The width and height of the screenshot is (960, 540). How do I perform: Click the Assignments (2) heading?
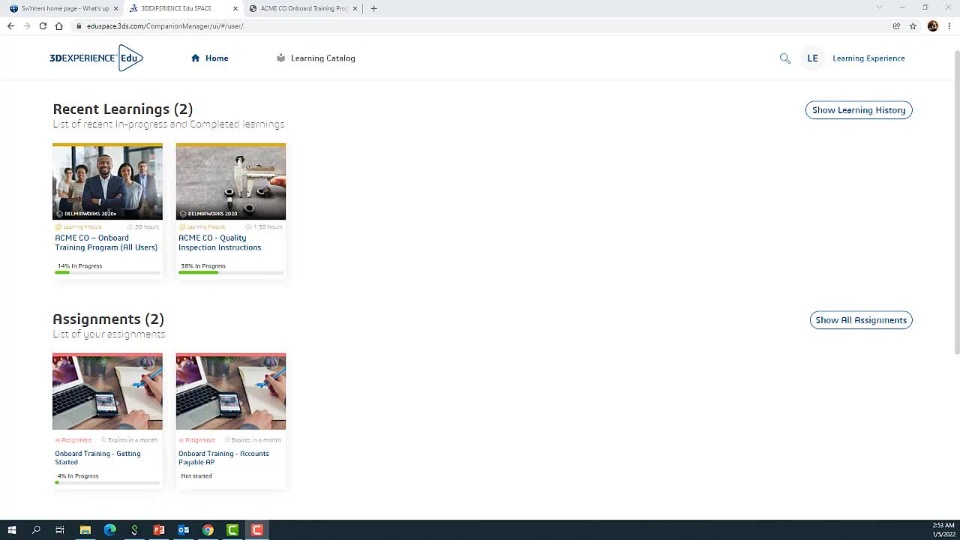(108, 319)
